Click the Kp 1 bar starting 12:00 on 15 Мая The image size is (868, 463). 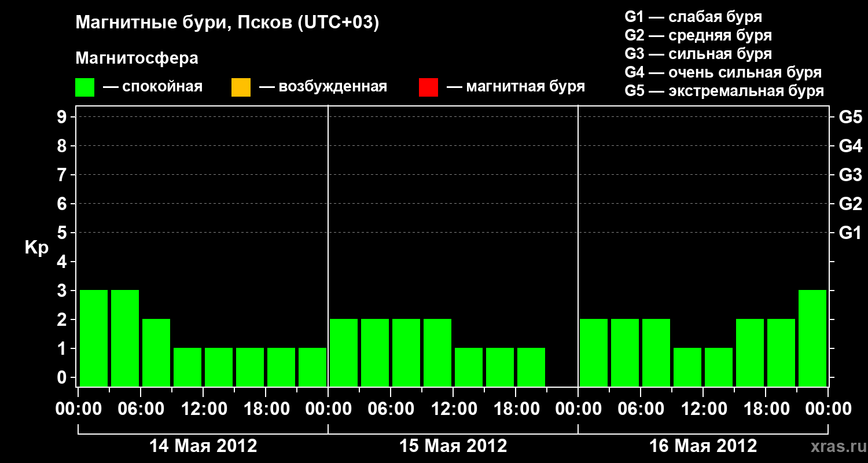tap(469, 367)
